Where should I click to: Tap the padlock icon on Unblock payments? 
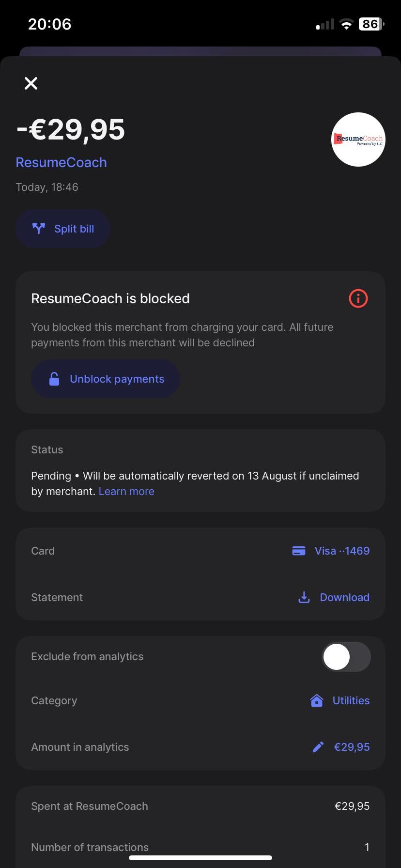[54, 379]
